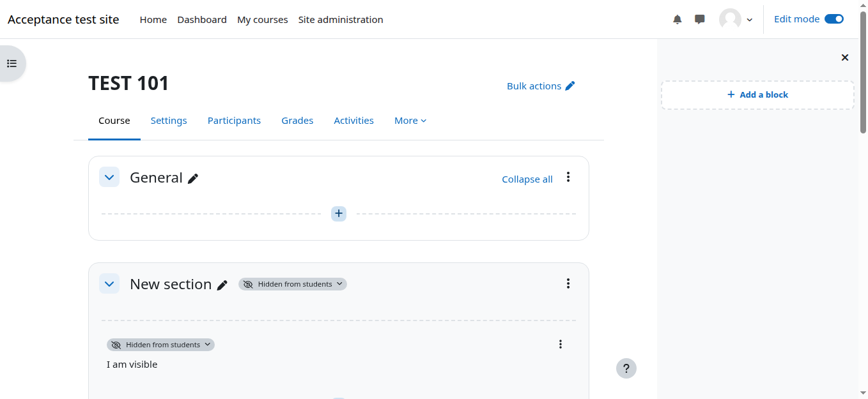This screenshot has height=399, width=868.
Task: Toggle New section 'Hidden from students' badge
Action: click(x=293, y=284)
